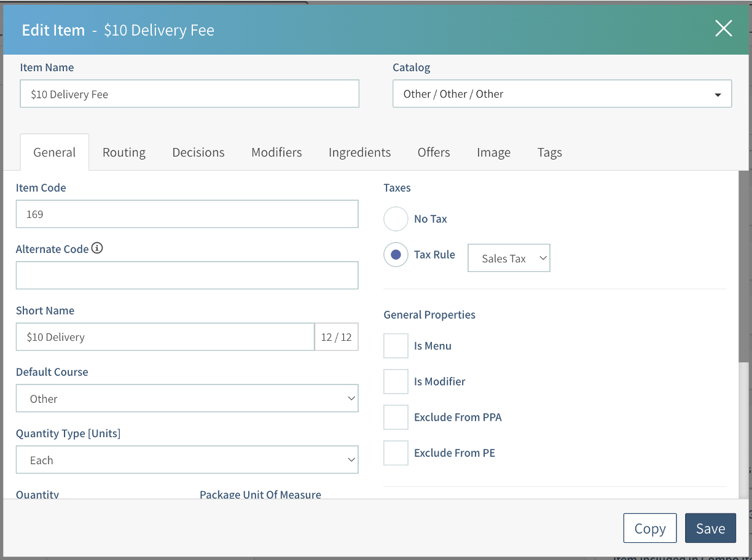Toggle Exclude From PPA checkbox

click(396, 417)
